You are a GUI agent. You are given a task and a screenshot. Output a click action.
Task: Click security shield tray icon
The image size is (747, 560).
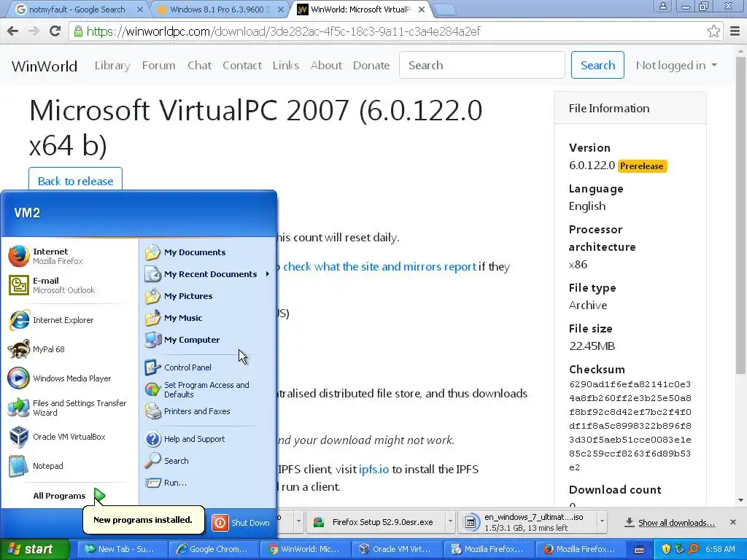click(x=666, y=549)
